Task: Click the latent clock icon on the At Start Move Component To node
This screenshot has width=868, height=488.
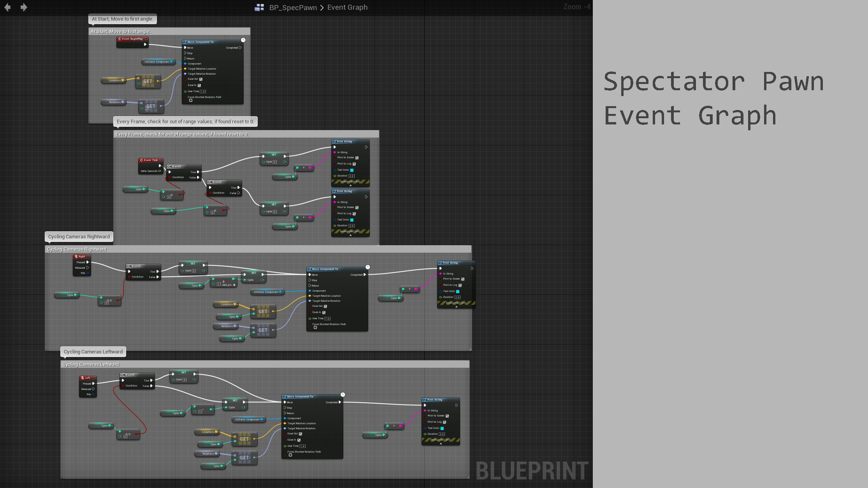Action: 243,40
